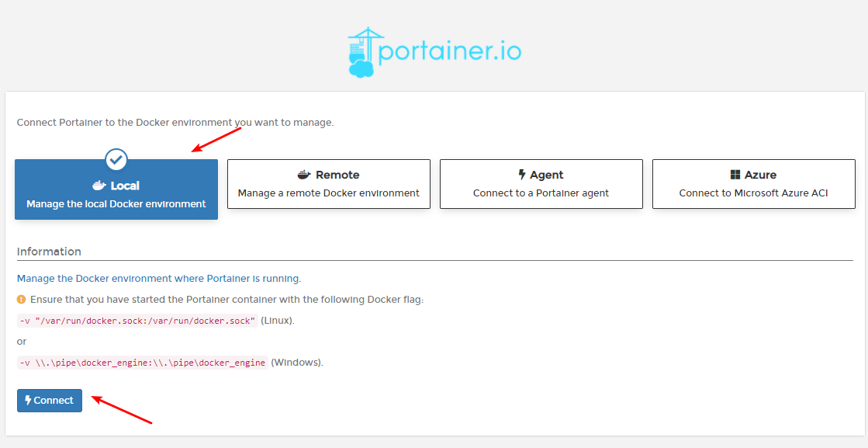Click the Windows logo icon beside Azure
The image size is (868, 448).
tap(735, 175)
